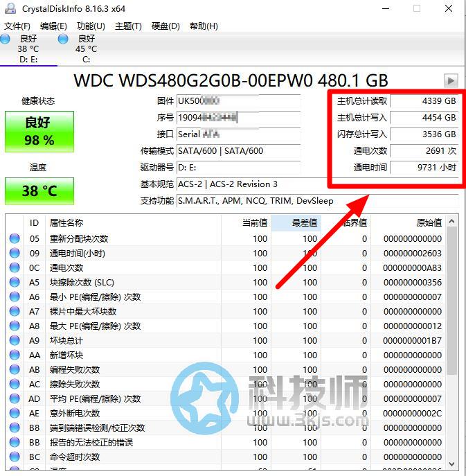Open the 编辑(E) menu
The image size is (466, 476).
[x=53, y=26]
